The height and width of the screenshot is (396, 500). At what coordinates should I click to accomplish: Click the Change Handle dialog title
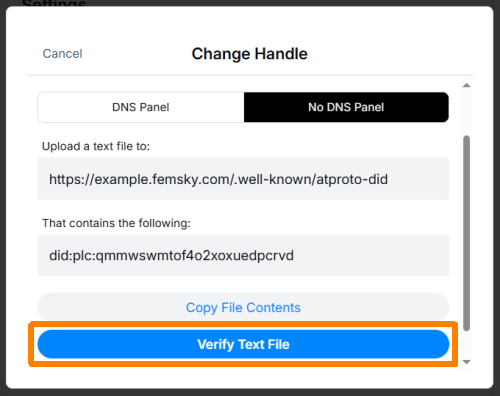250,54
